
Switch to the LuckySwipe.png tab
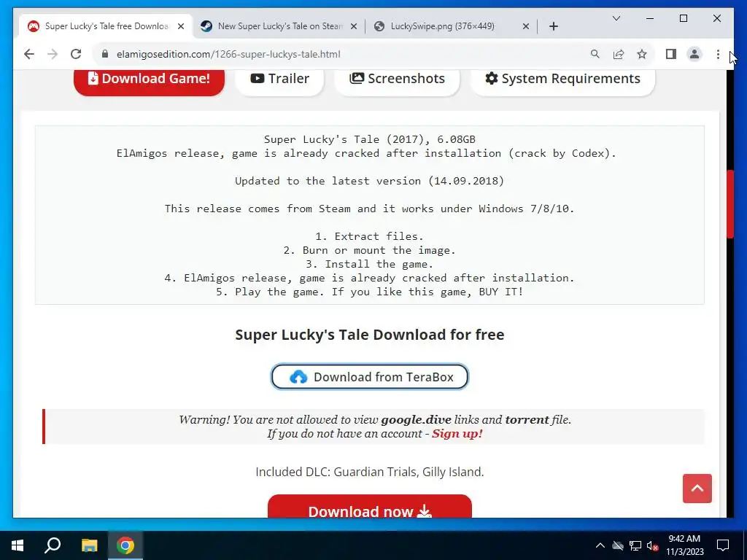tap(452, 26)
